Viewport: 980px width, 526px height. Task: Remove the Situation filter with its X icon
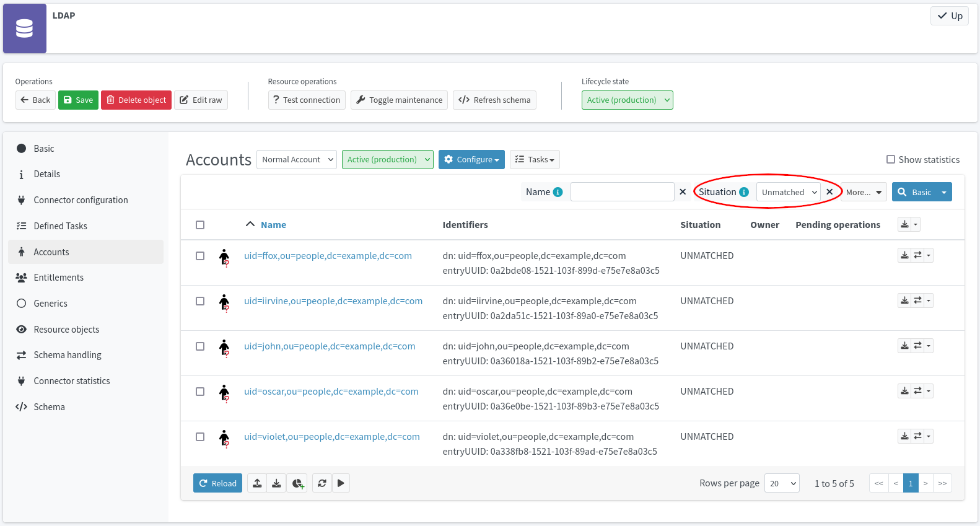tap(829, 192)
